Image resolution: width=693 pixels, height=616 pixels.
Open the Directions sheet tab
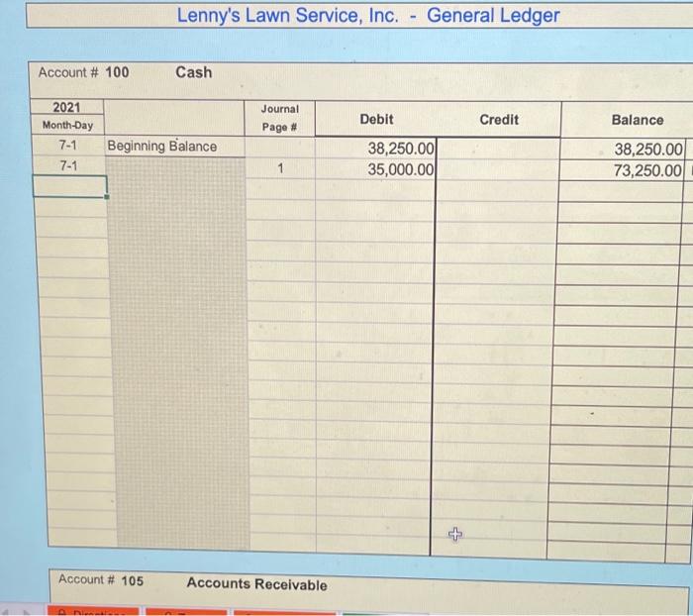point(93,612)
